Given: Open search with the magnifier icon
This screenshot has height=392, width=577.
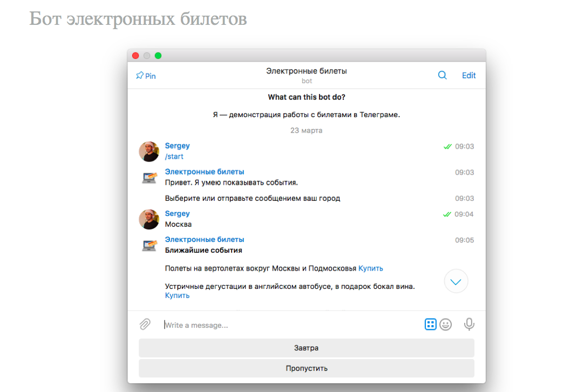Looking at the screenshot, I should (442, 76).
